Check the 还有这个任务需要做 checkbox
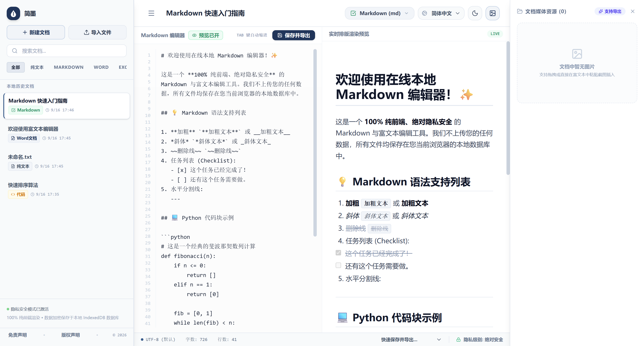The height and width of the screenshot is (346, 644). point(338,265)
